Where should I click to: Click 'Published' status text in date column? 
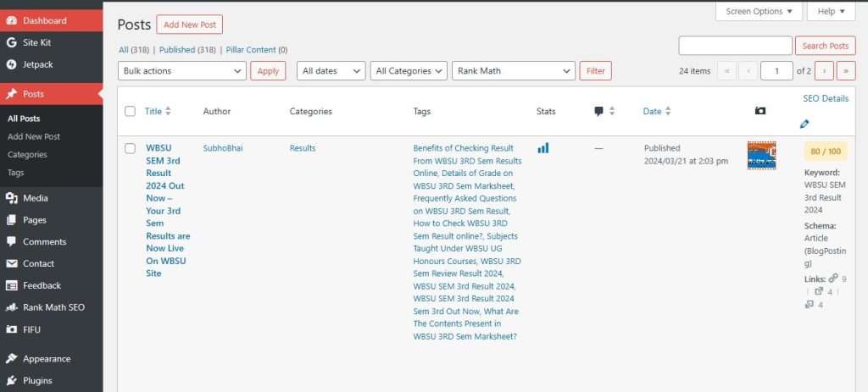662,148
